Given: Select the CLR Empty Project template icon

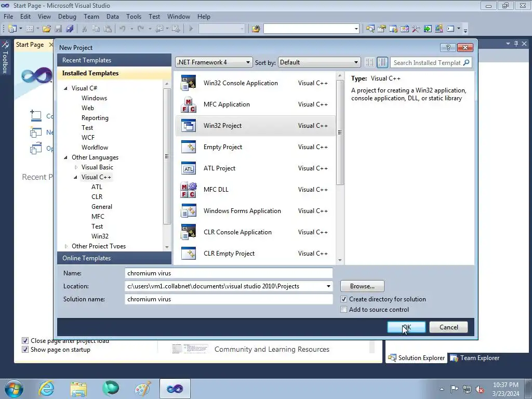Looking at the screenshot, I should click(x=188, y=254).
